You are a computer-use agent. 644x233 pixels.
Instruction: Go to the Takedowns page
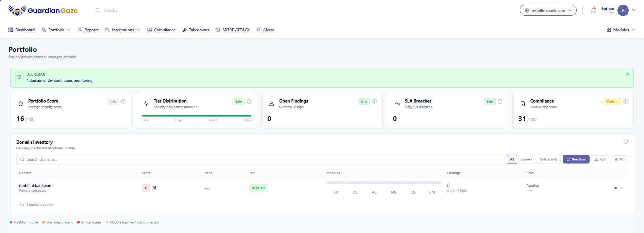tap(196, 30)
